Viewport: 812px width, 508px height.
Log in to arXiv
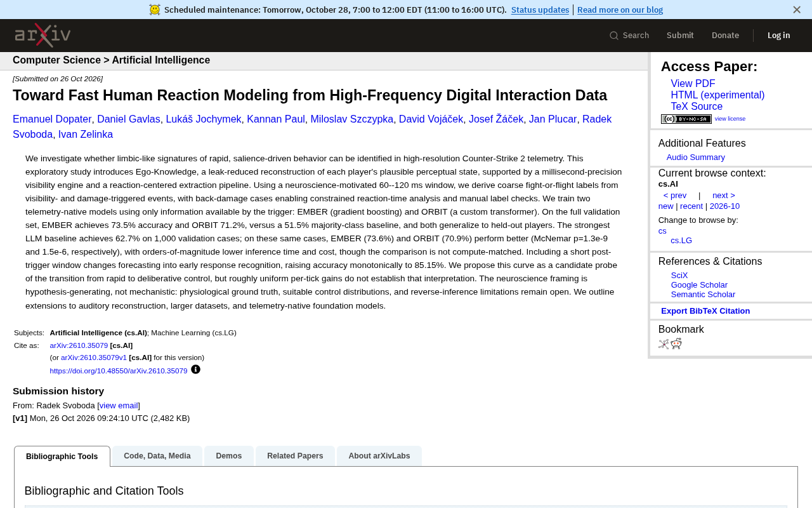778,36
